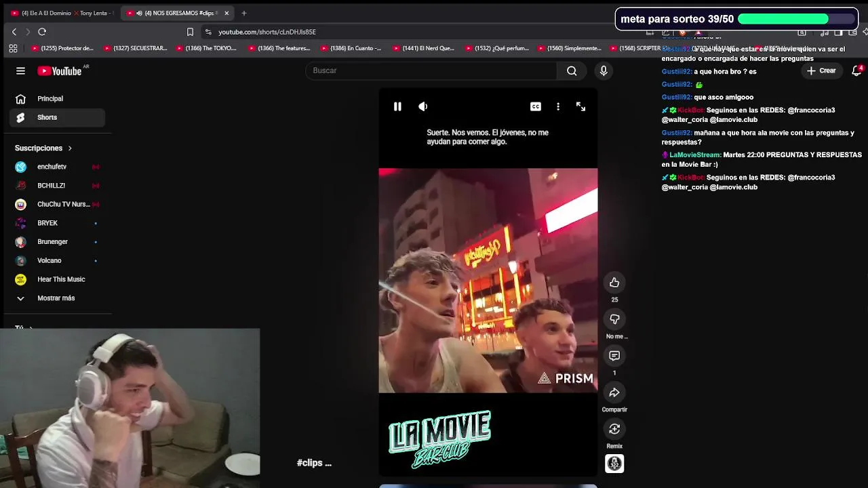Image resolution: width=868 pixels, height=488 pixels.
Task: Focus the Buscar search field
Action: point(431,70)
